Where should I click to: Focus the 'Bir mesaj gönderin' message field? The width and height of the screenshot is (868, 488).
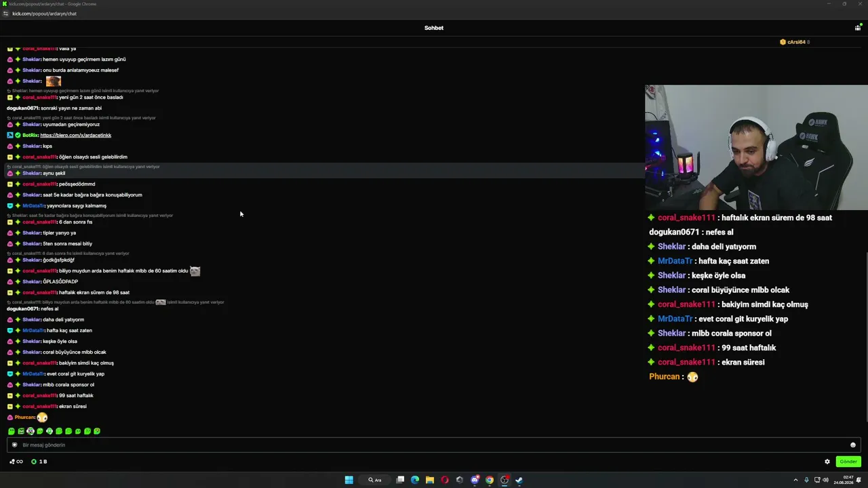point(434,445)
